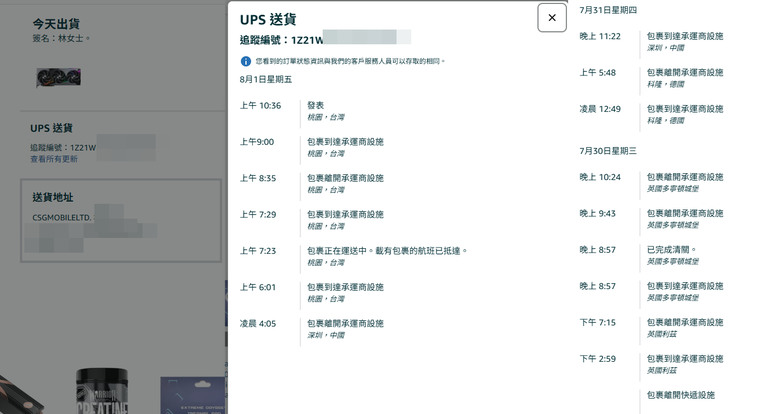780x414 pixels.
Task: Select the 凌晨 12:49 timestamp
Action: [x=600, y=109]
